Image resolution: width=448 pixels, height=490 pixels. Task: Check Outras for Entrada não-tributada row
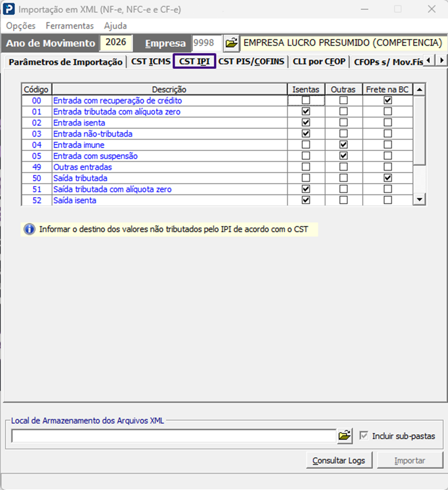(343, 134)
